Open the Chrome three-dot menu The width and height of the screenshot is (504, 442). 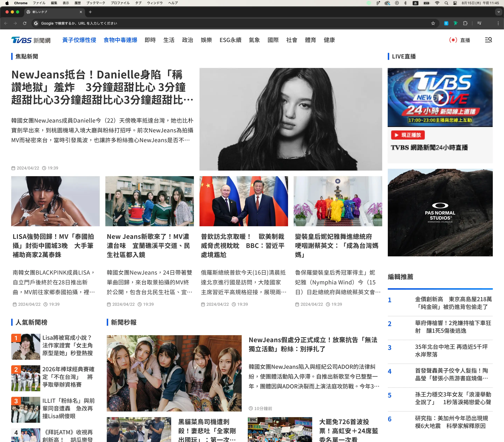498,23
